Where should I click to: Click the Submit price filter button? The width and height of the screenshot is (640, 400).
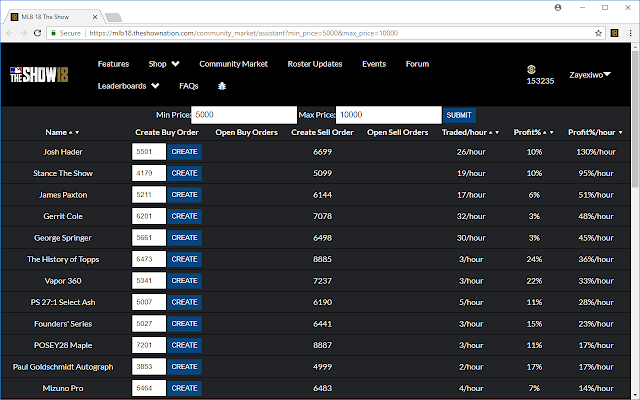(x=459, y=115)
